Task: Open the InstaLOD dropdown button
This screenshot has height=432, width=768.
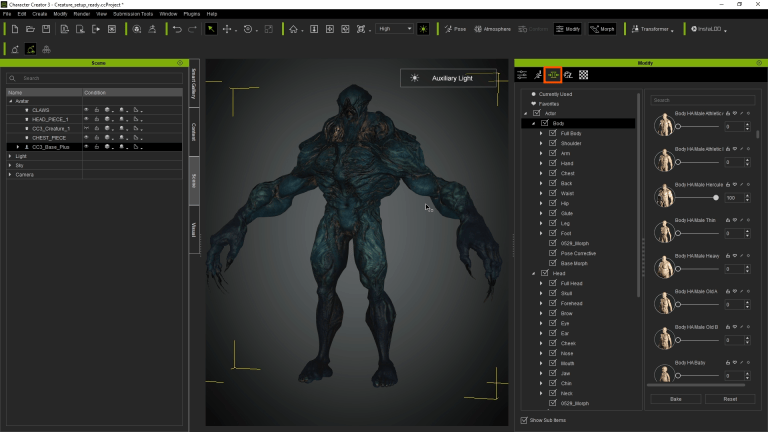Action: tap(708, 29)
